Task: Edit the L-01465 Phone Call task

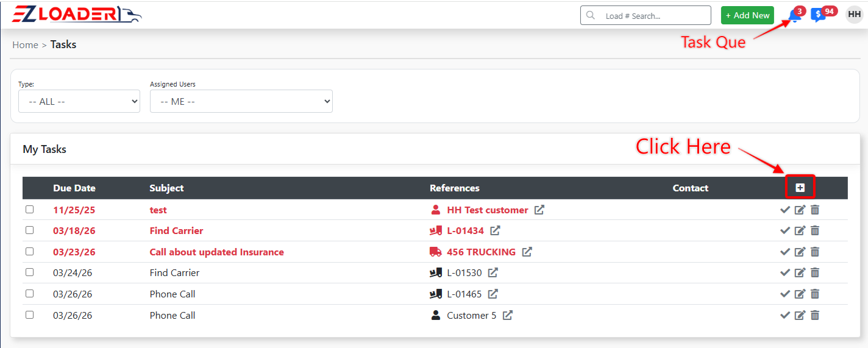Action: (x=800, y=294)
